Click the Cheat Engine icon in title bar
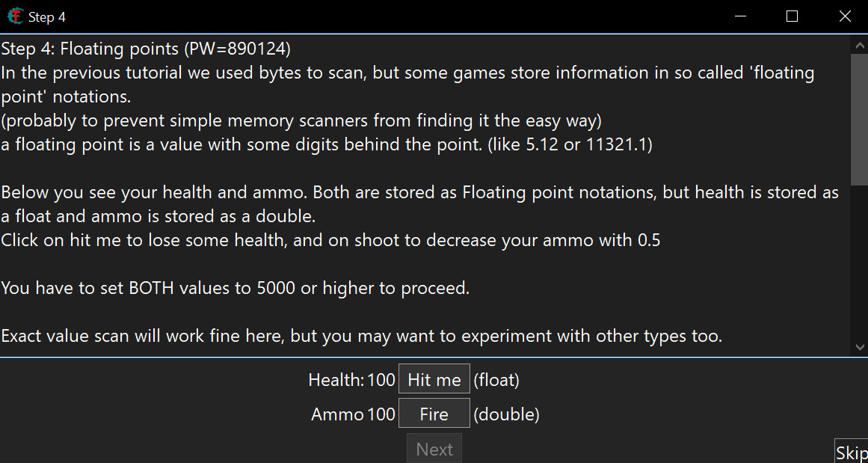This screenshot has height=463, width=868. point(15,16)
